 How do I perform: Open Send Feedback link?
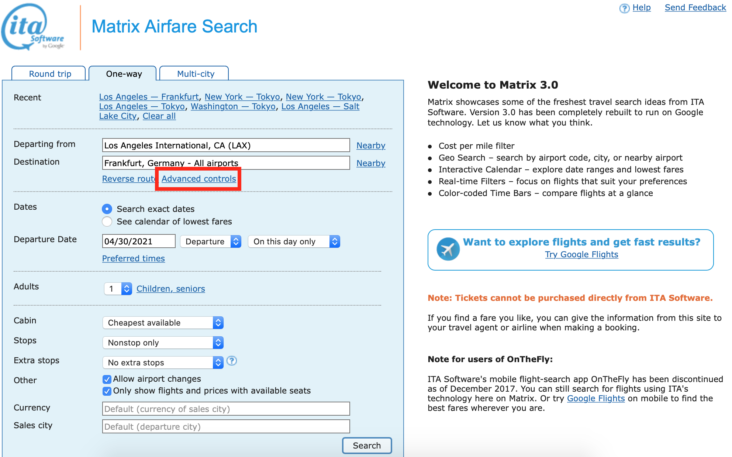(x=695, y=7)
